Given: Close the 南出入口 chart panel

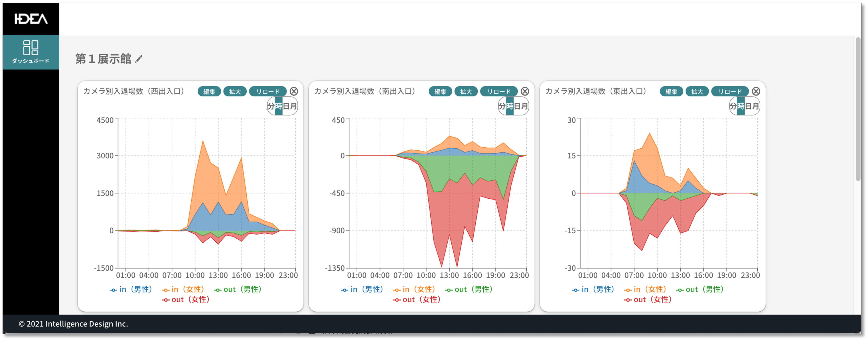Looking at the screenshot, I should (525, 91).
